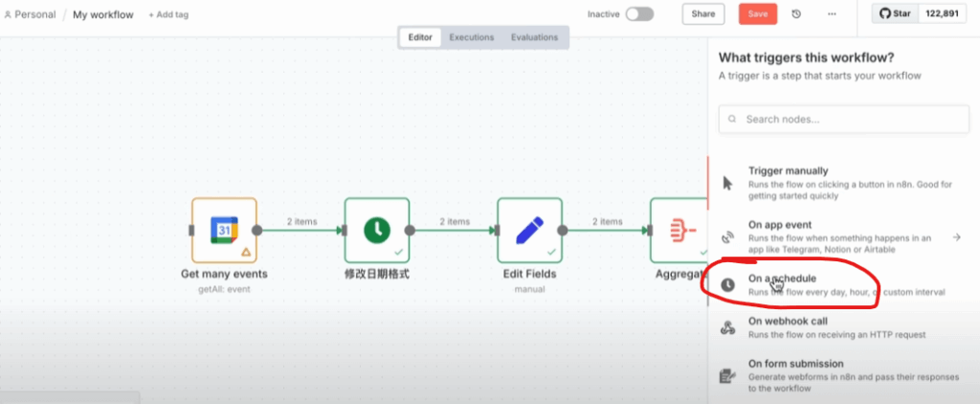
Task: Select the green clock date format node
Action: [x=377, y=230]
